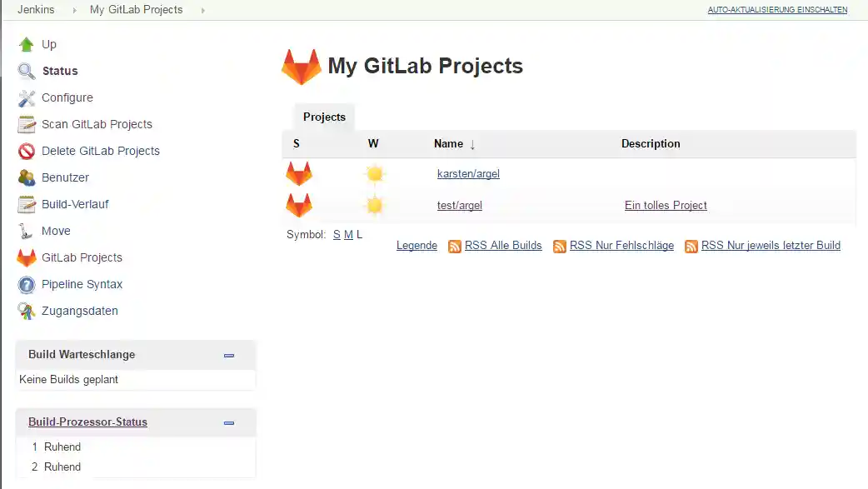Click the RSS icon next to Alle Builds
The height and width of the screenshot is (489, 868).
(x=455, y=247)
